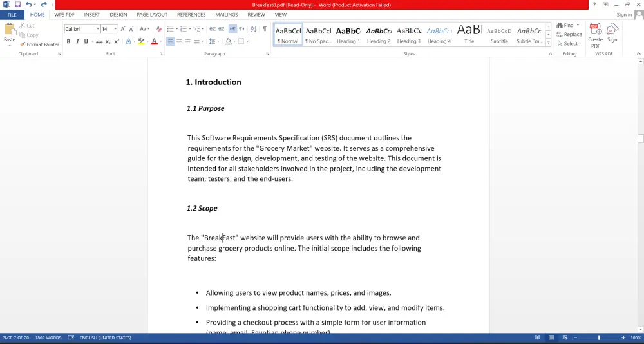Screen dimensions: 644x344
Task: Select the Format Painter tool
Action: coord(39,44)
